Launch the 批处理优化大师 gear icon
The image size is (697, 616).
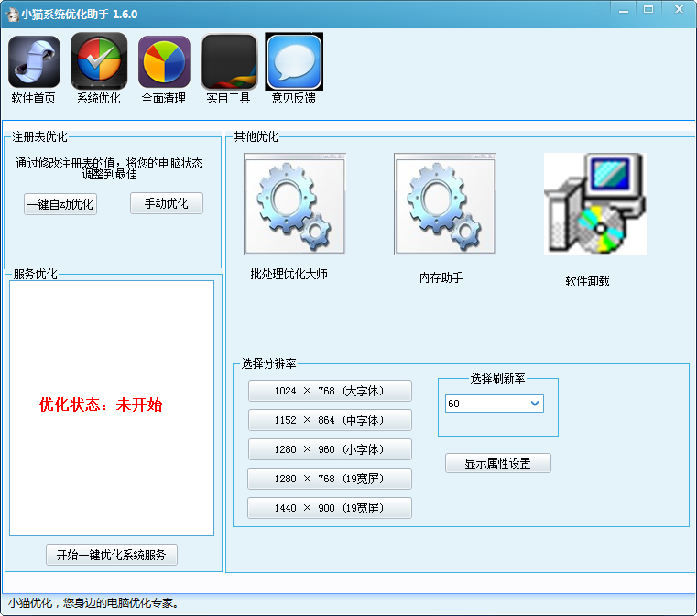pyautogui.click(x=294, y=204)
